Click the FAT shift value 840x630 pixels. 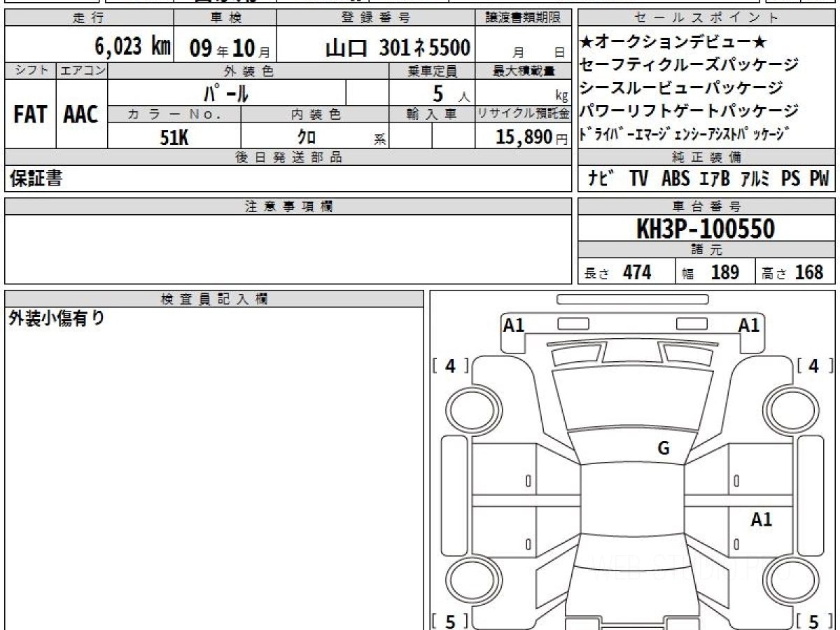tap(30, 115)
